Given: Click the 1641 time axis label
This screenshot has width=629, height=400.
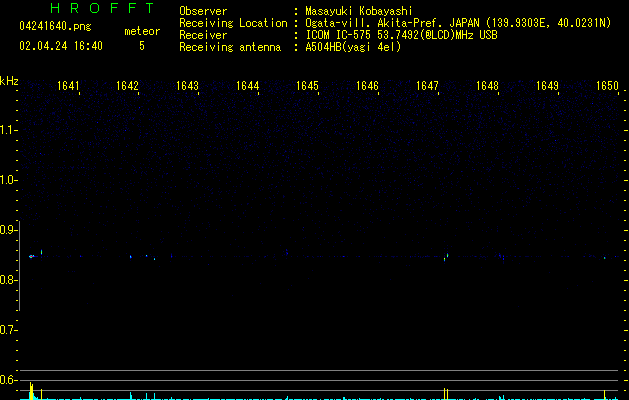Looking at the screenshot, I should (68, 86).
